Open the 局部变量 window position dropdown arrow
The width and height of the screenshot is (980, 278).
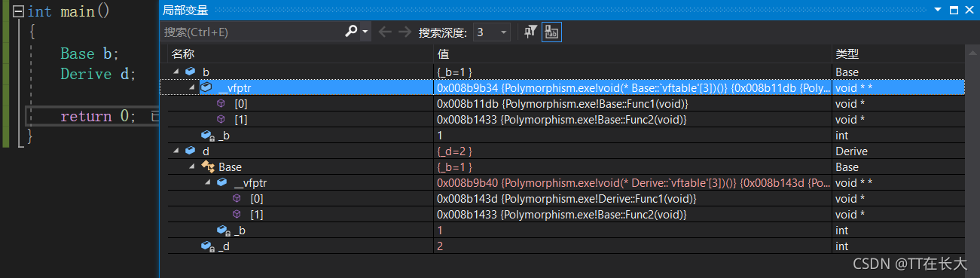click(x=938, y=9)
